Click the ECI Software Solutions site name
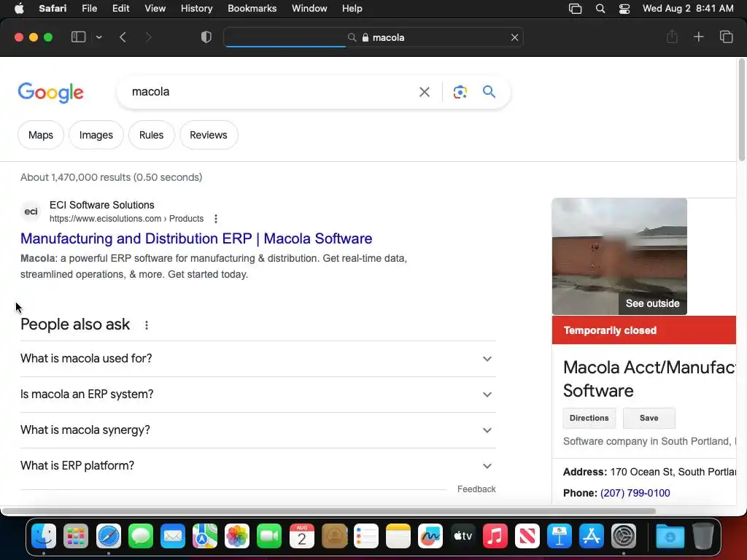747x560 pixels. coord(102,205)
